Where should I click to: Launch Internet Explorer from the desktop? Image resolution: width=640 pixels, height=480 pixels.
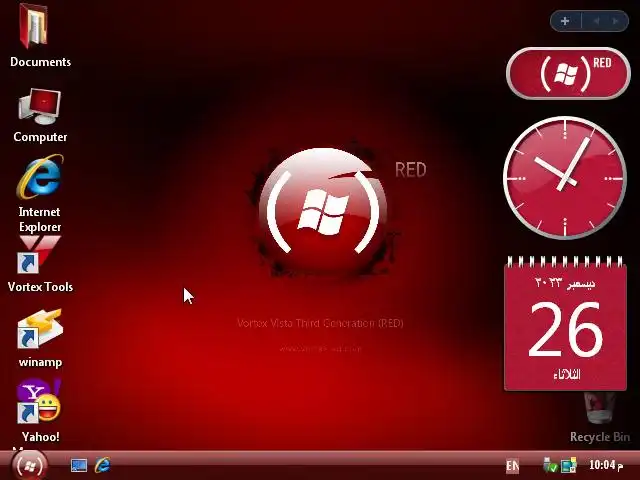(40, 177)
